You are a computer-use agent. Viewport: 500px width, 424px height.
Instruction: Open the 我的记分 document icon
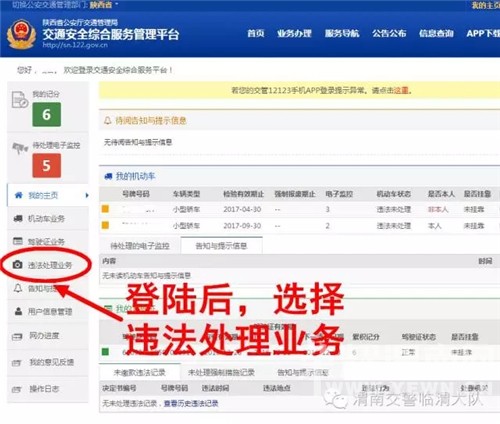[19, 100]
